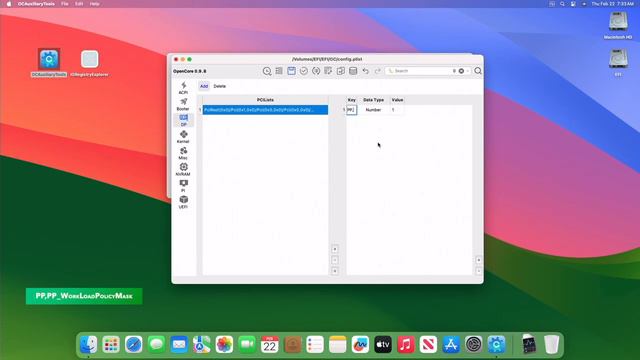Open the Edit menu

79,4
